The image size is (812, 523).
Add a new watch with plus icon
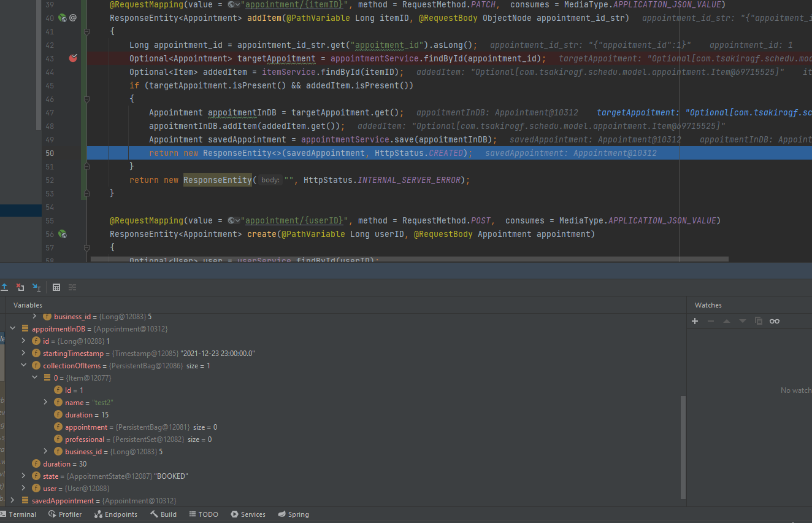click(695, 321)
